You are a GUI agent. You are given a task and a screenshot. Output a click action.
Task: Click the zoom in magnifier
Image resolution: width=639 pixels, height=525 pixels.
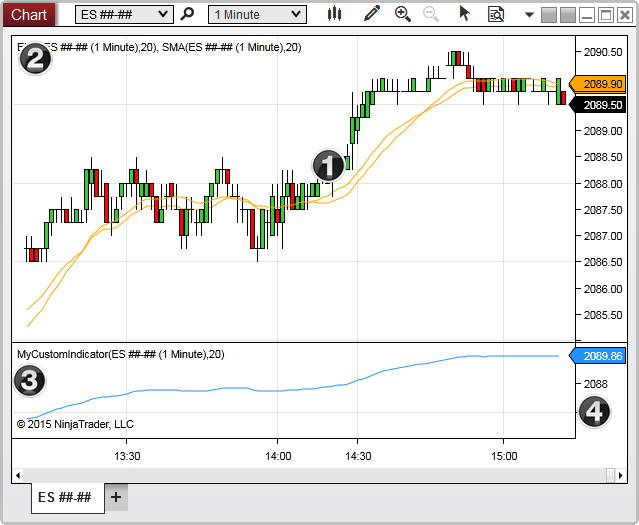pyautogui.click(x=403, y=14)
